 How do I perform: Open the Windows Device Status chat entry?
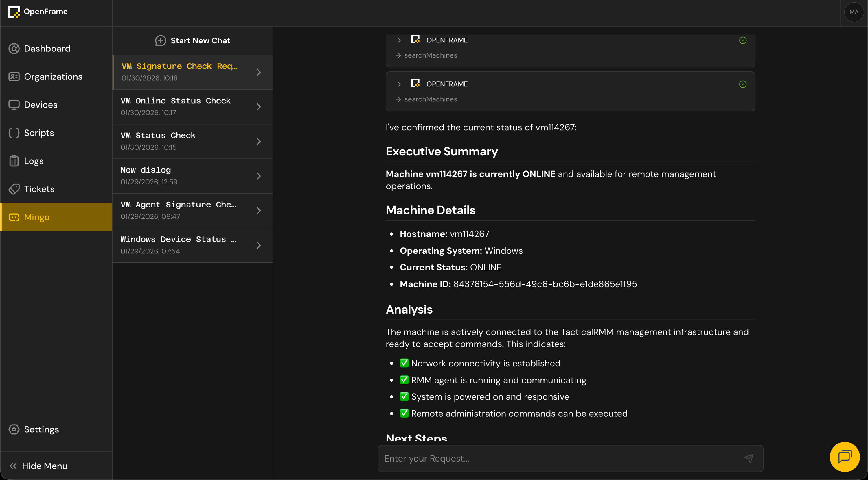(192, 245)
